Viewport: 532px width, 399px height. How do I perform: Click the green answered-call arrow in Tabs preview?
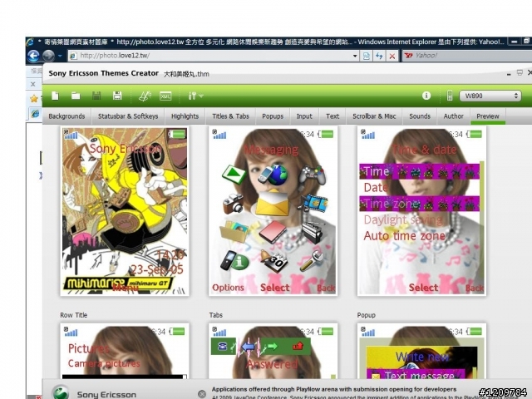272,347
